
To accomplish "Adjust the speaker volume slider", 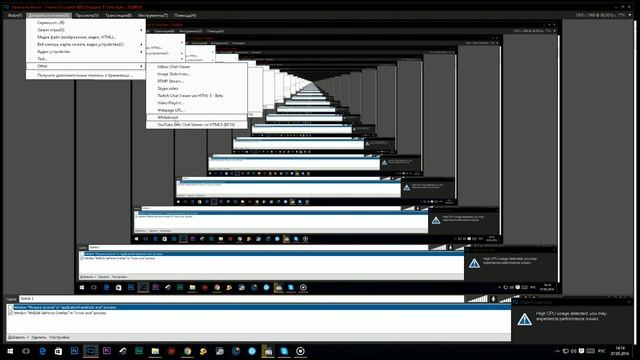I will (477, 299).
